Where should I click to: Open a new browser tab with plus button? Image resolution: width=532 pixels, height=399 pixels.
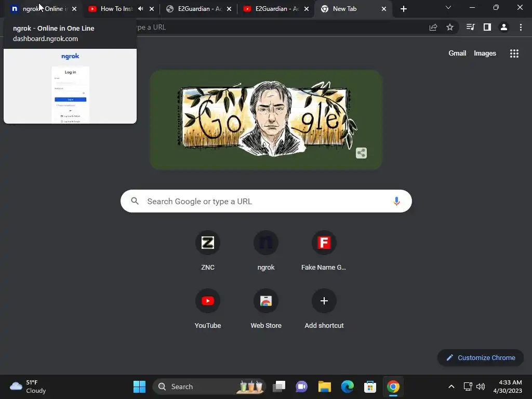[x=403, y=9]
